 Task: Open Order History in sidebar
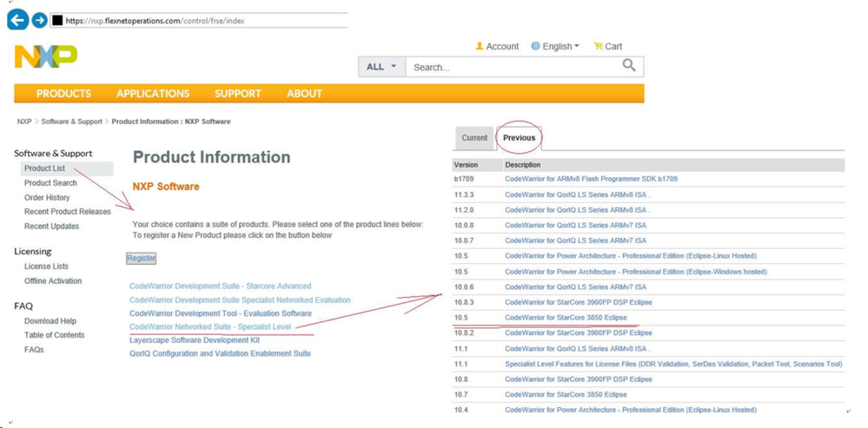[x=47, y=197]
